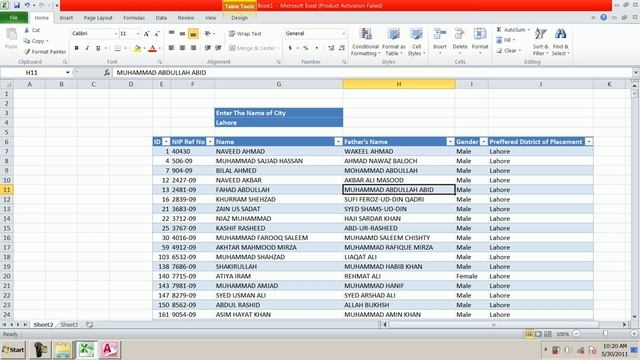The image size is (640, 360).
Task: Open Format as Table gallery
Action: (393, 42)
